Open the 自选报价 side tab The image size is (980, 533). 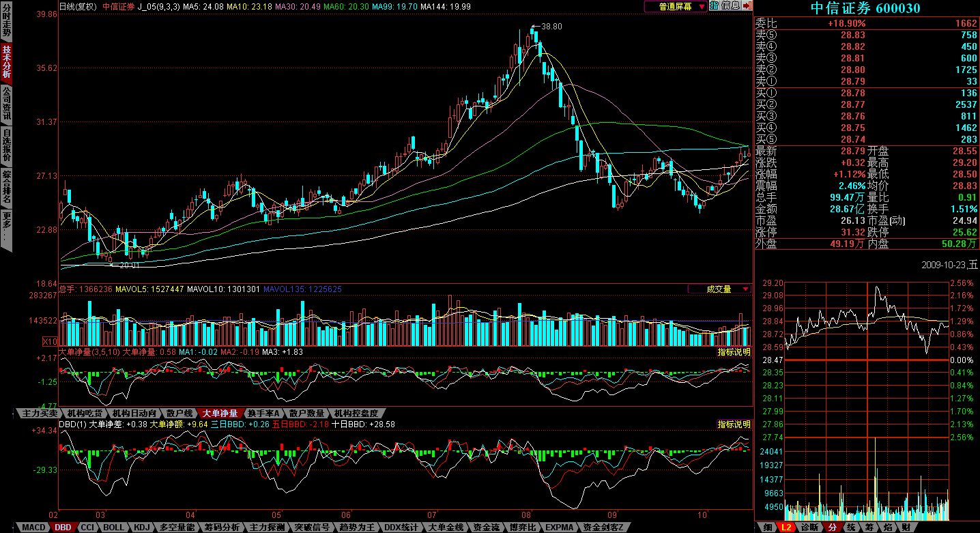(x=6, y=146)
